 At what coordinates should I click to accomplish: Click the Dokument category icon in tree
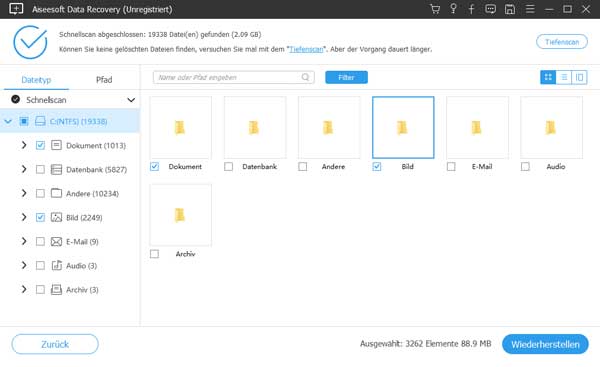[56, 145]
